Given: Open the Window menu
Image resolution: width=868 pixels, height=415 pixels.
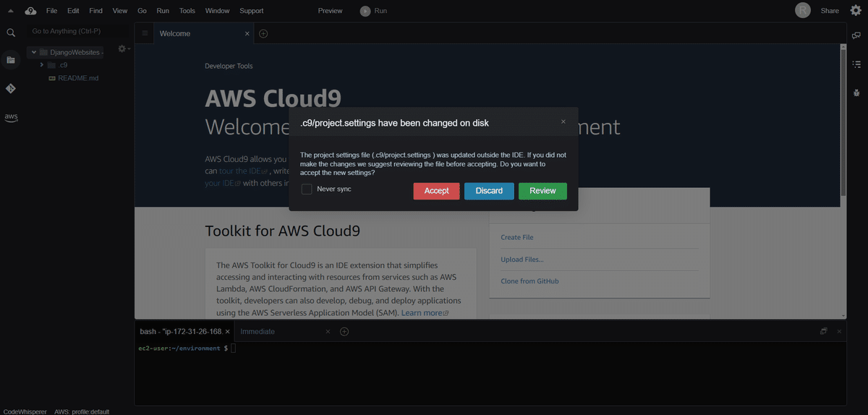Looking at the screenshot, I should 217,11.
